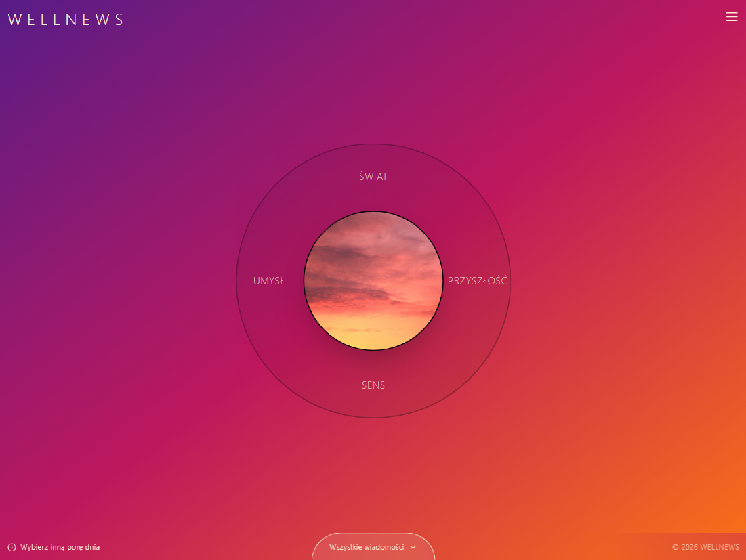Click the '© 2026 WELLNEWS' footer text
Image resolution: width=746 pixels, height=560 pixels.
[705, 547]
